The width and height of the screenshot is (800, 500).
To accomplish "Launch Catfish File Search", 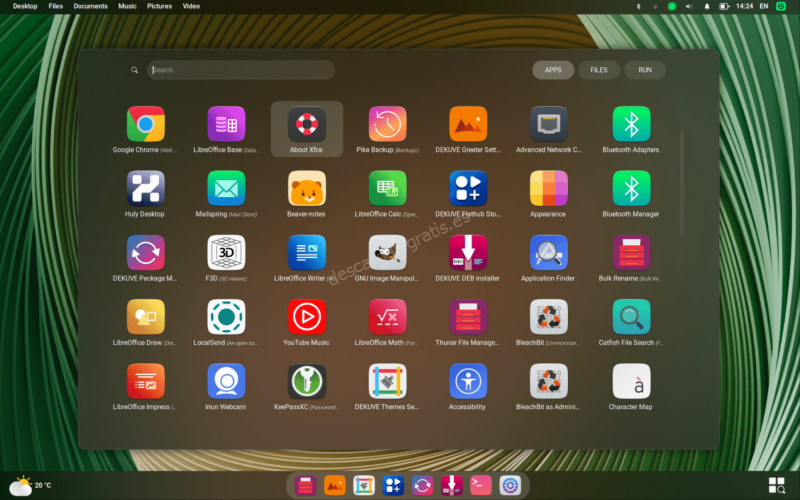I will [x=631, y=317].
